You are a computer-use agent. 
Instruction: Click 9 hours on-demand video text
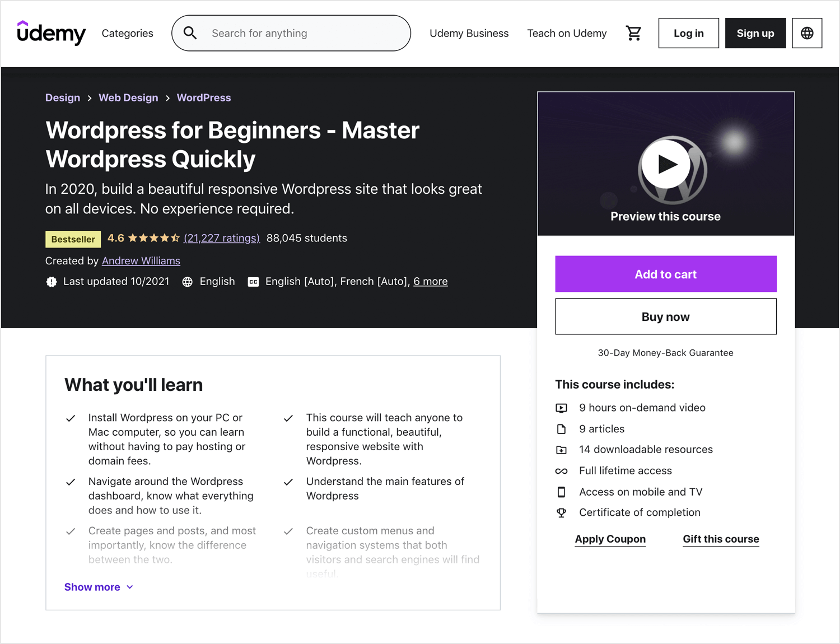pos(642,408)
